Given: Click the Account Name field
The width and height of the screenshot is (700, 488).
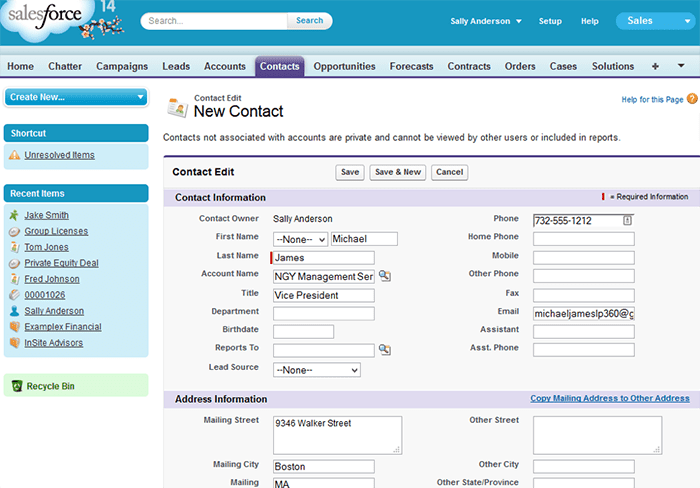Looking at the screenshot, I should [324, 276].
